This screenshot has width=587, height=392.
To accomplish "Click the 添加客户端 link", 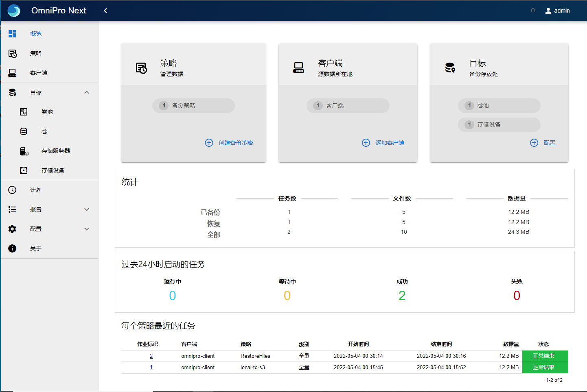I will point(390,143).
